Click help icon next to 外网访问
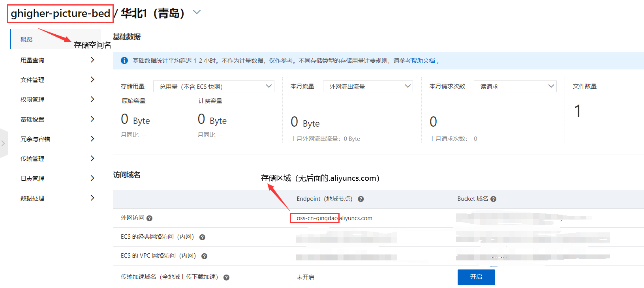The height and width of the screenshot is (288, 644). point(149,218)
